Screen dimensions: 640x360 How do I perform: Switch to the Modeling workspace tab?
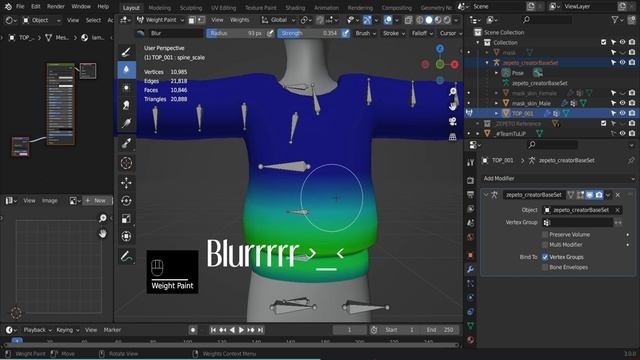point(160,8)
